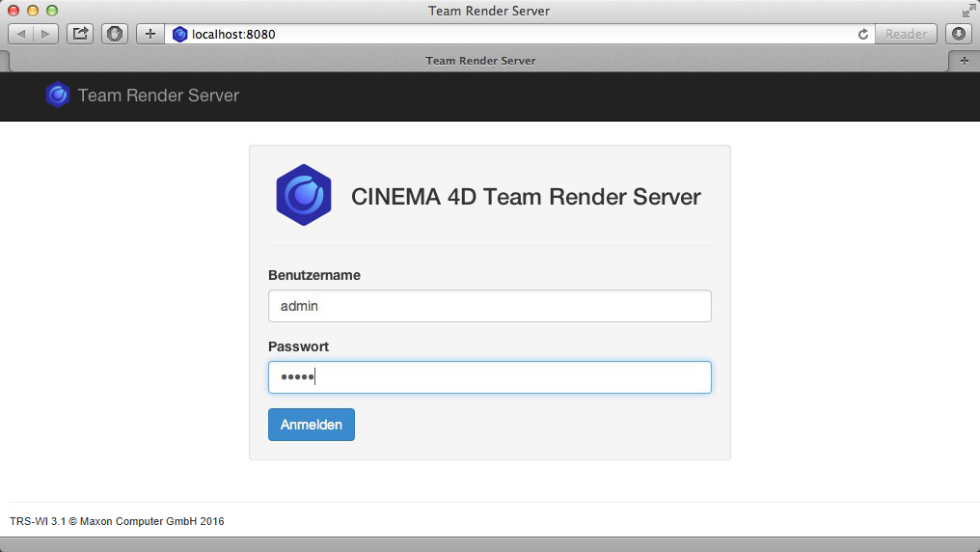
Task: Add a bookmark using the plus button
Action: (150, 34)
